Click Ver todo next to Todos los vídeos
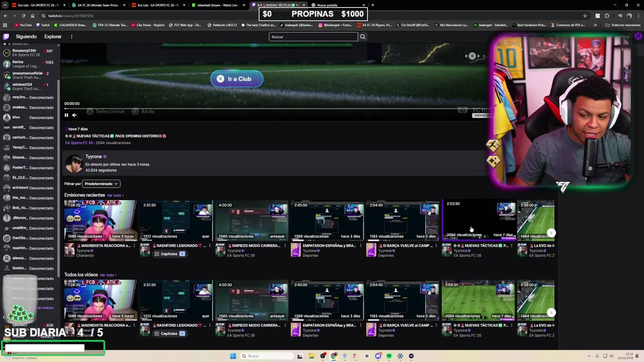This screenshot has height=362, width=644. pos(108,275)
